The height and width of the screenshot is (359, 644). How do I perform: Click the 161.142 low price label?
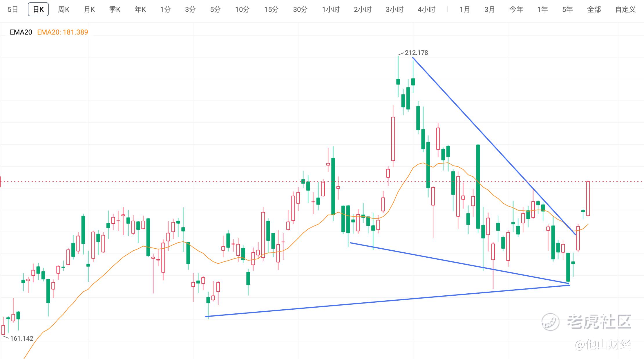(x=22, y=338)
